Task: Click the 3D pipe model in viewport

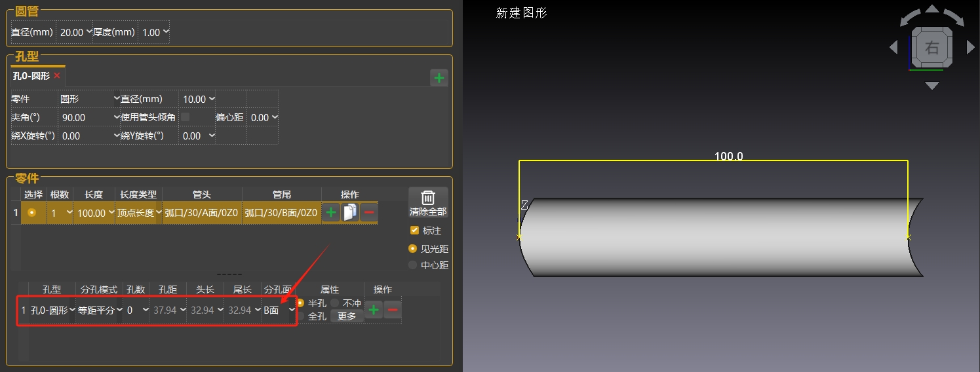Action: pyautogui.click(x=721, y=237)
